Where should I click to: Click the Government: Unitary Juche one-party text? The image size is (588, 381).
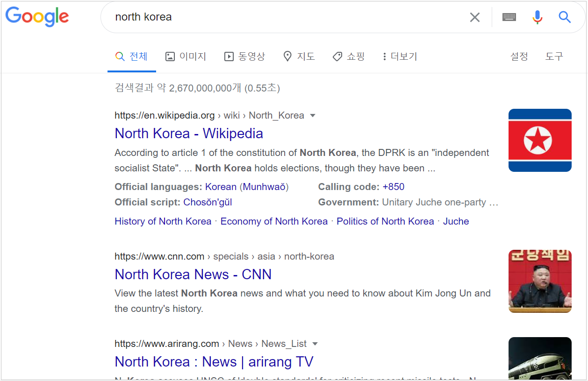pos(409,203)
